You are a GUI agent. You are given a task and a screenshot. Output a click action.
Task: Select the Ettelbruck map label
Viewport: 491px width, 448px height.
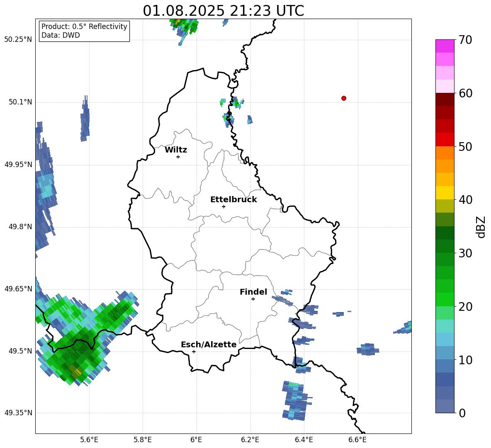[233, 200]
